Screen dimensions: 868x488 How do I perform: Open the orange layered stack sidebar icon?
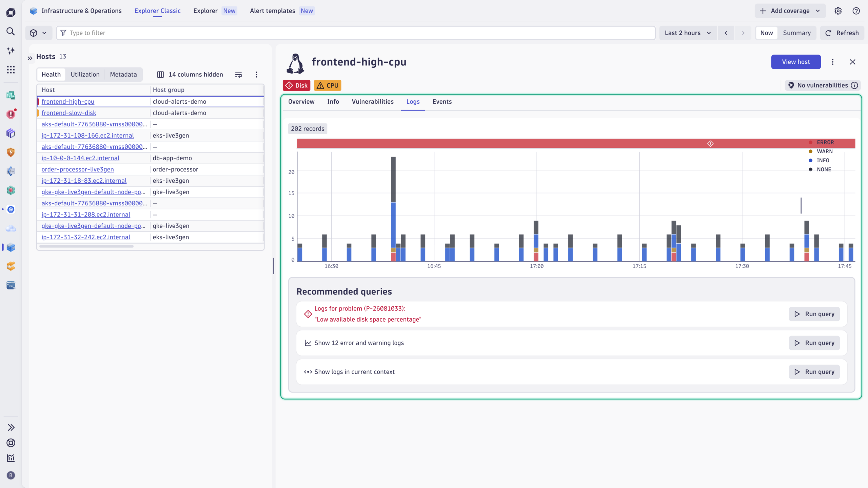[11, 266]
